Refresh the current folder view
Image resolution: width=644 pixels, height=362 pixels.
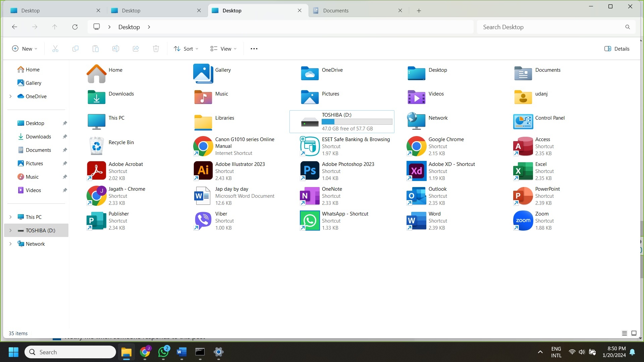pyautogui.click(x=75, y=27)
